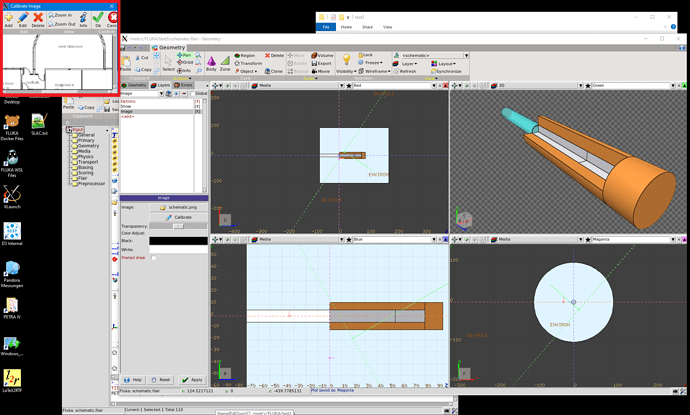Click the Zone icon in the Geometry ribbon
The height and width of the screenshot is (415, 690).
point(226,63)
